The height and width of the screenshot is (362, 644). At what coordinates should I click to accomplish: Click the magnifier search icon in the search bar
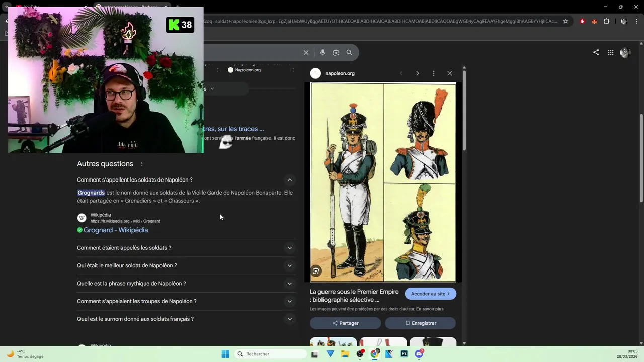(349, 52)
